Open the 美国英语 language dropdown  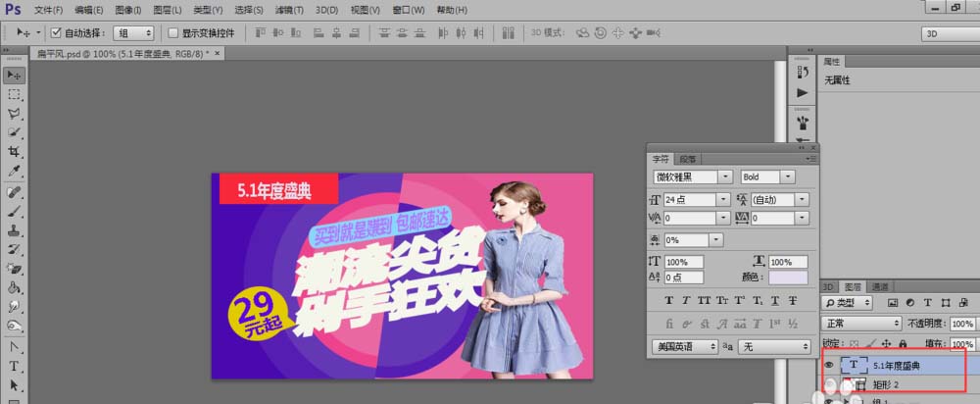click(685, 346)
